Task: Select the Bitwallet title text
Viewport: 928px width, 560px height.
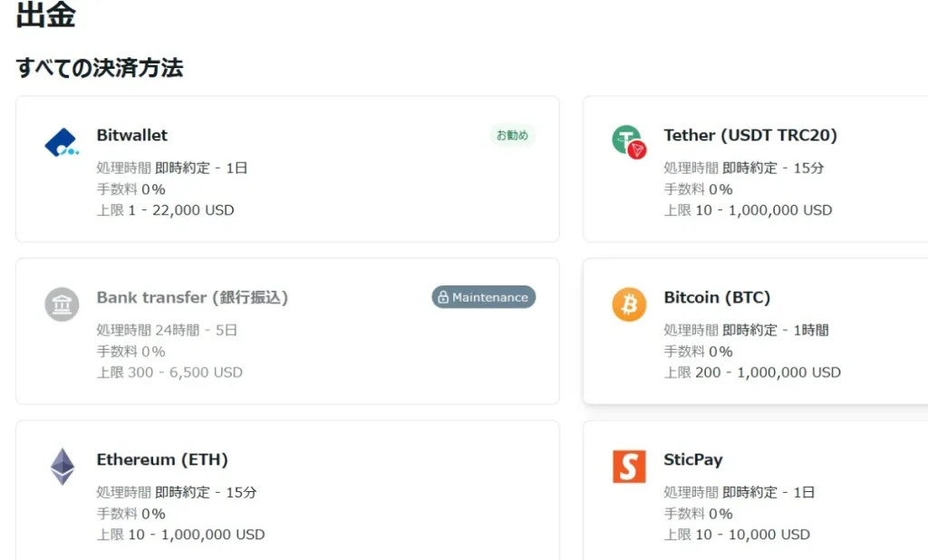Action: (x=132, y=135)
